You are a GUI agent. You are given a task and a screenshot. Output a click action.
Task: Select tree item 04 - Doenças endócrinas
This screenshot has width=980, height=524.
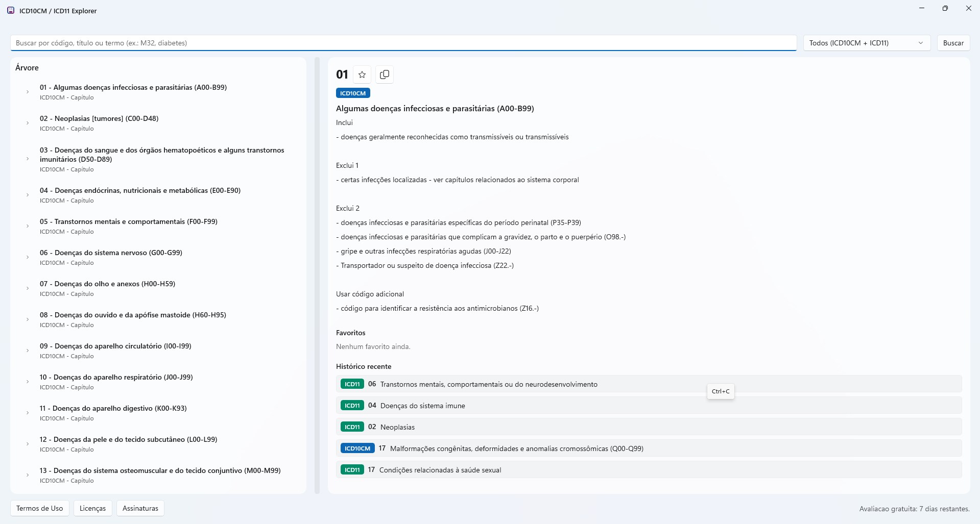coord(158,195)
